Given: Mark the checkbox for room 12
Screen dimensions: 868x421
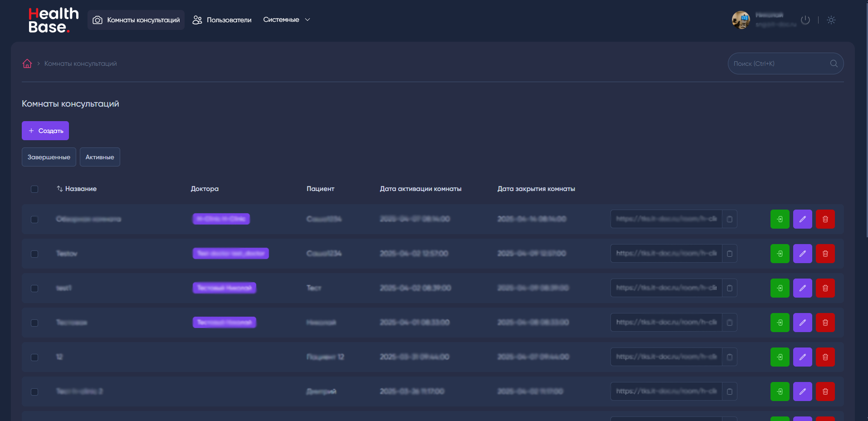Looking at the screenshot, I should pyautogui.click(x=34, y=357).
